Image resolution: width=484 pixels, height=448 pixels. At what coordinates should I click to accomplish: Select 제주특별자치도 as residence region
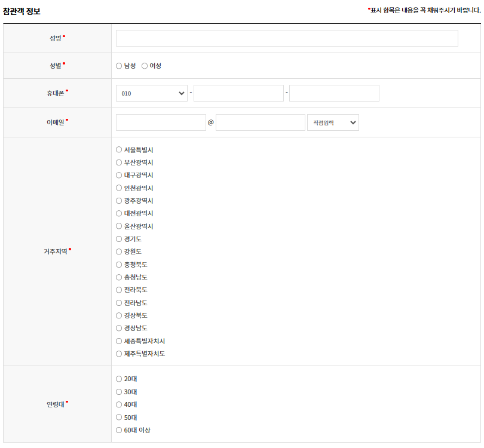119,354
